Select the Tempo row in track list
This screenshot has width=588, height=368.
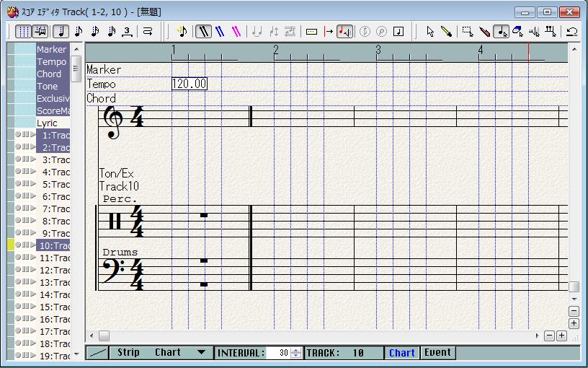coord(53,61)
